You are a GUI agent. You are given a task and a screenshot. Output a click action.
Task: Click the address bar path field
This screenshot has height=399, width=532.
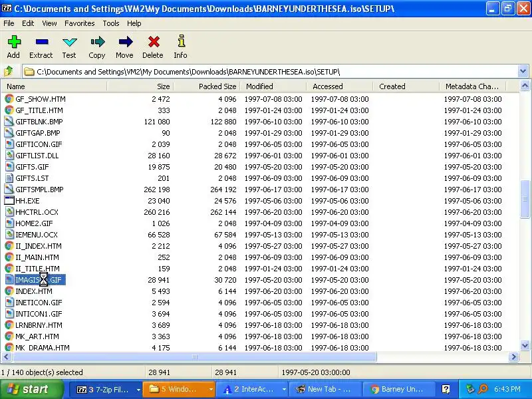pos(270,72)
